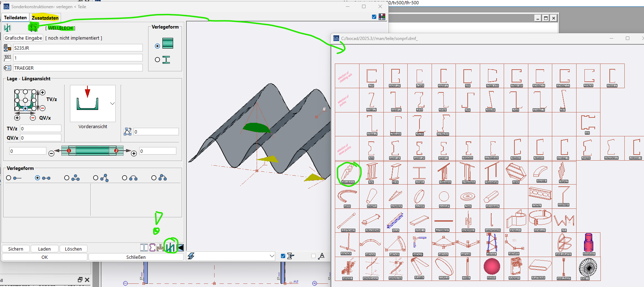The image size is (644, 287).
Task: Select the sheet Verlegeform radio button
Action: click(x=157, y=46)
